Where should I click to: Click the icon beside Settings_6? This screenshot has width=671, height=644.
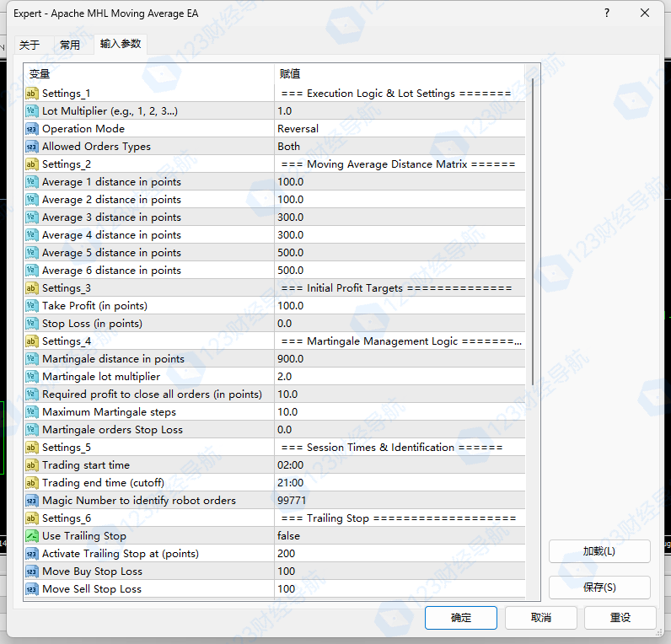pyautogui.click(x=32, y=518)
